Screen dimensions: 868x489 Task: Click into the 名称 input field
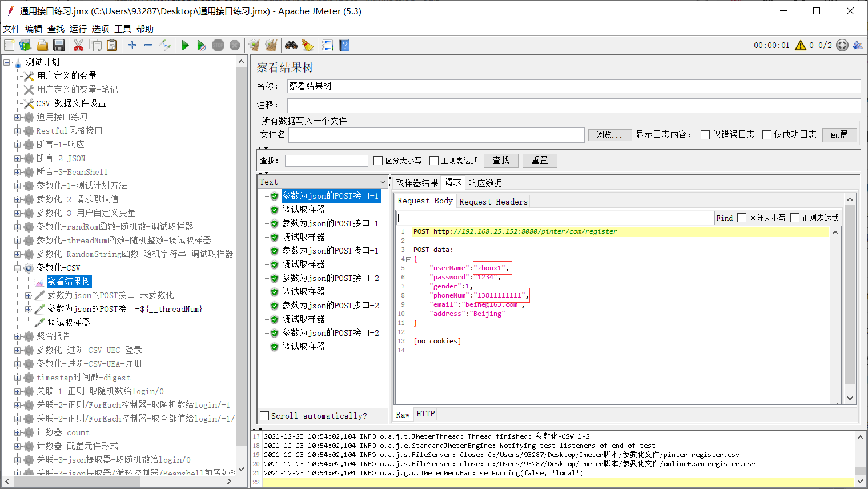point(574,86)
